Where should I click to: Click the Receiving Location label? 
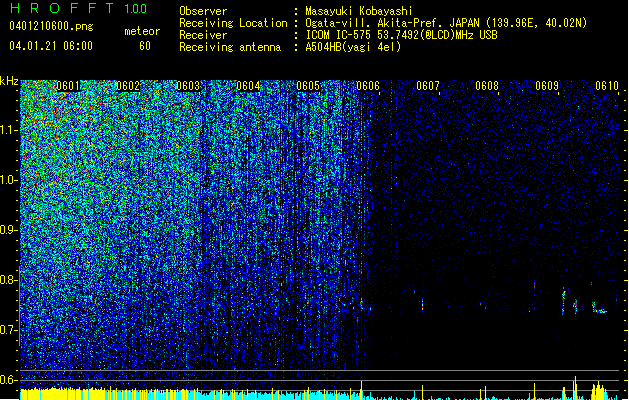[233, 23]
